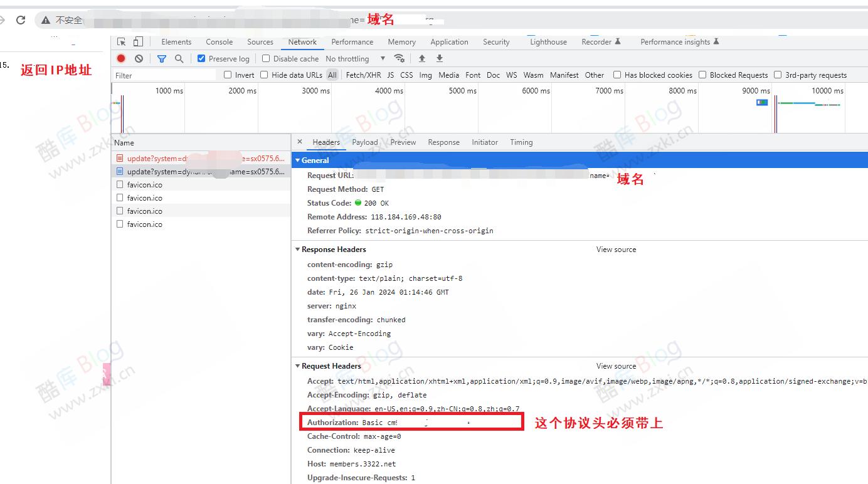Viewport: 868px width, 484px height.
Task: Toggle the device toolbar icon
Action: [138, 42]
